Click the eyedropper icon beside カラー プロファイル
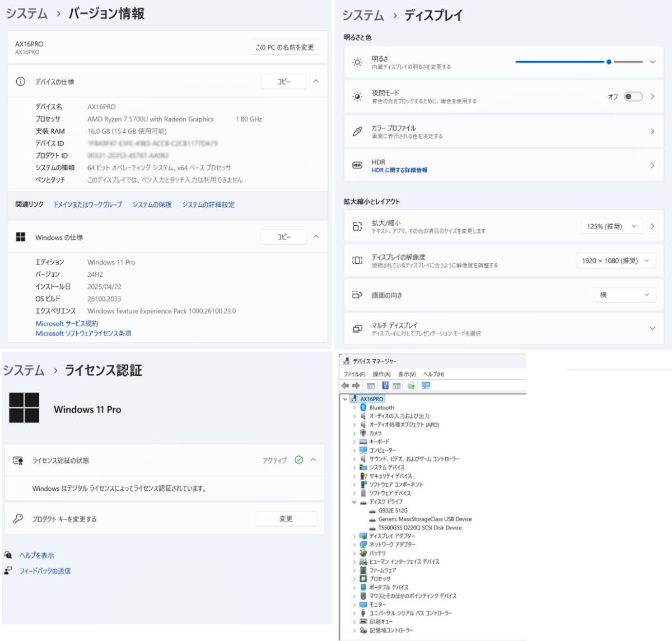Viewport: 672px width, 641px height. click(x=357, y=131)
